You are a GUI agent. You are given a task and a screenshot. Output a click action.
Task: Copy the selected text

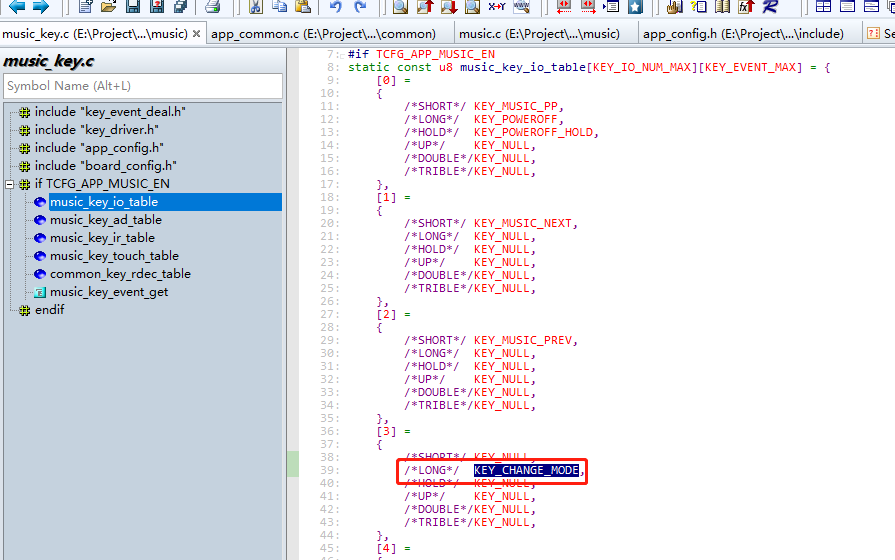[279, 6]
